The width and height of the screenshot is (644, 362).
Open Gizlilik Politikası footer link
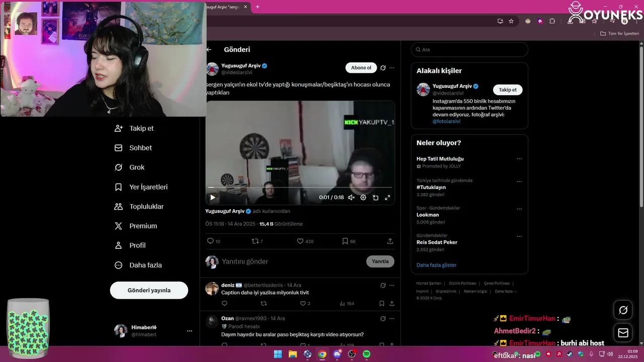[x=462, y=283]
